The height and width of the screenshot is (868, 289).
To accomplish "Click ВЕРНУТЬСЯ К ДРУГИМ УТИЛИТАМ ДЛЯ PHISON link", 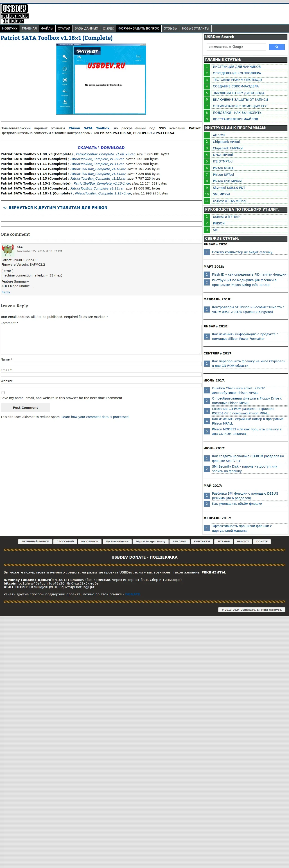I will tap(55, 208).
